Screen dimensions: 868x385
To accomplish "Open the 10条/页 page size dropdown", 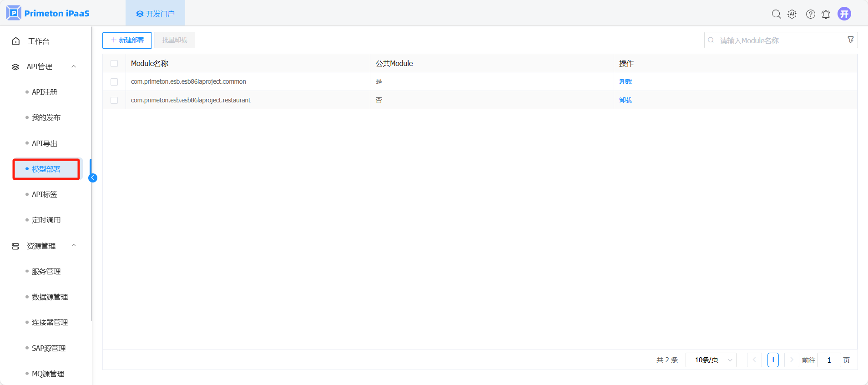I will (x=711, y=360).
